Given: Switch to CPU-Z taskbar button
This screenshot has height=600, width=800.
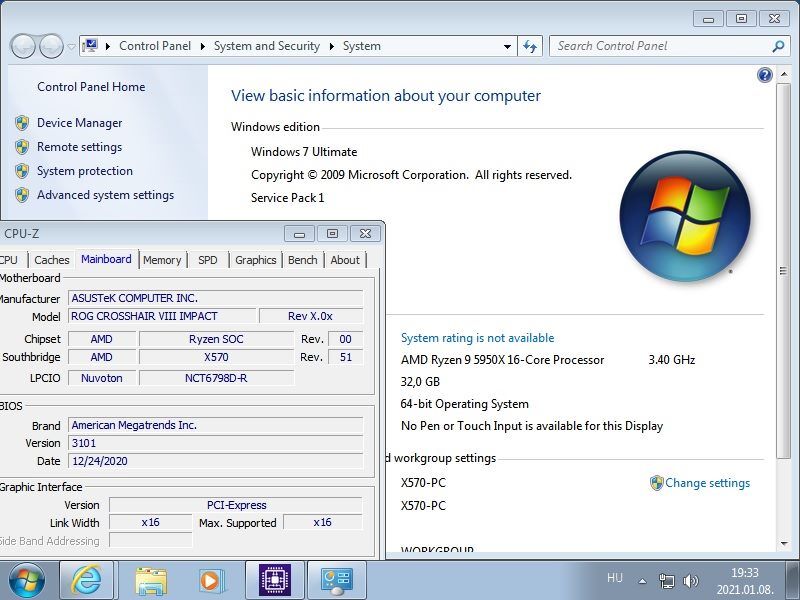Looking at the screenshot, I should point(275,581).
